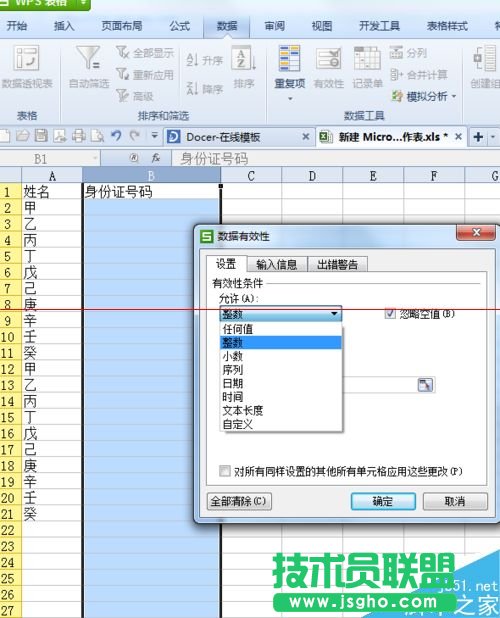This screenshot has width=500, height=618.
Task: Check apply changes to all same-setting cells
Action: [x=225, y=471]
